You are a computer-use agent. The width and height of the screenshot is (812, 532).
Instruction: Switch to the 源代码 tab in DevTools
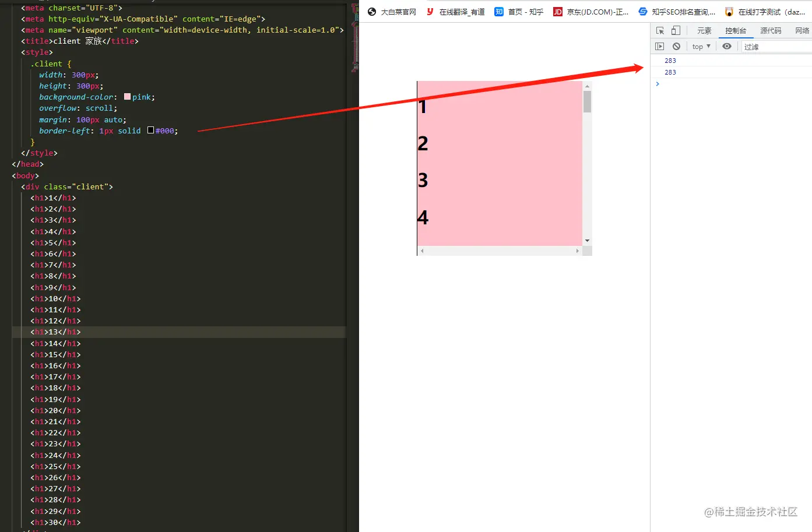(771, 31)
